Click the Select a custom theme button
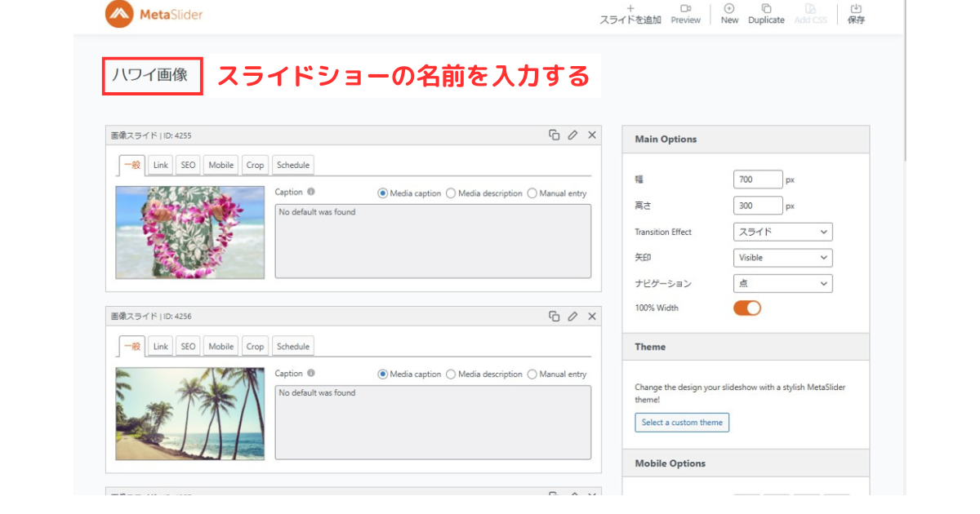Viewport: 980px width, 514px height. coord(682,422)
